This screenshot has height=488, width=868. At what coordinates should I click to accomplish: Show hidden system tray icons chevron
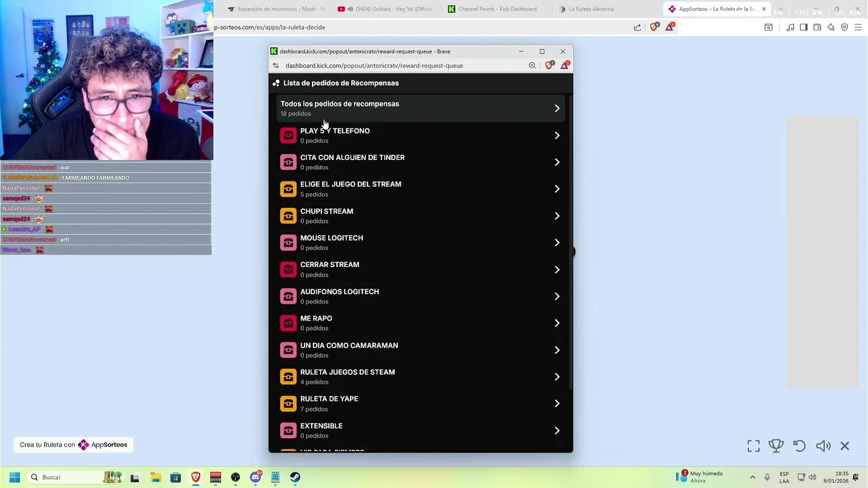[752, 477]
